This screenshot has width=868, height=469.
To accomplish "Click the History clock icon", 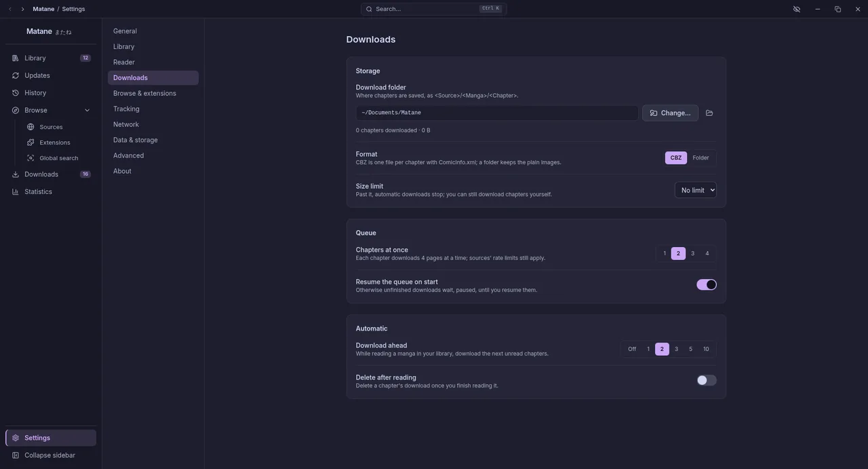I will point(15,93).
